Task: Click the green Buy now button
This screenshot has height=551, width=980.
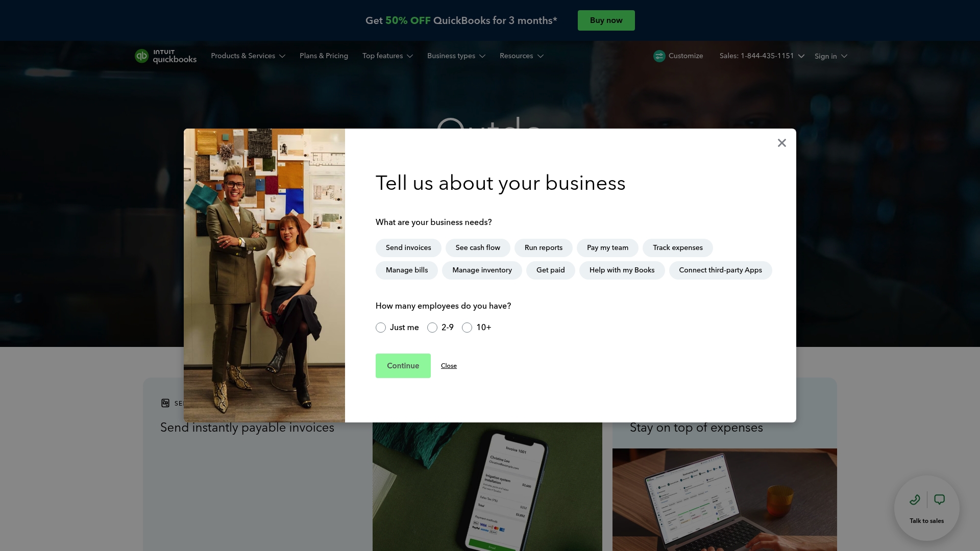Action: point(606,20)
